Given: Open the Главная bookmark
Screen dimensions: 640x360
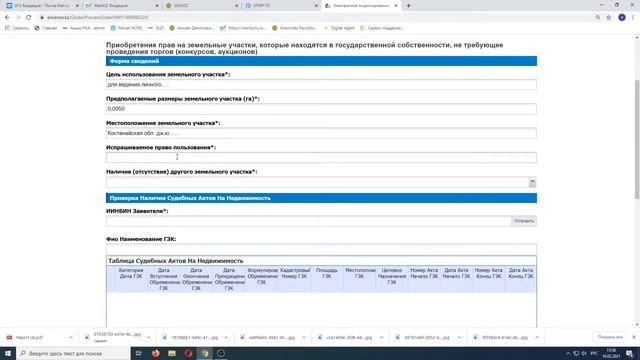Looking at the screenshot, I should (x=46, y=28).
